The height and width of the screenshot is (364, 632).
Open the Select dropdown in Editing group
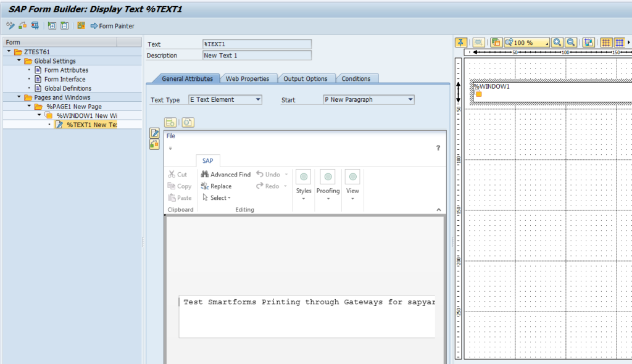coord(217,198)
